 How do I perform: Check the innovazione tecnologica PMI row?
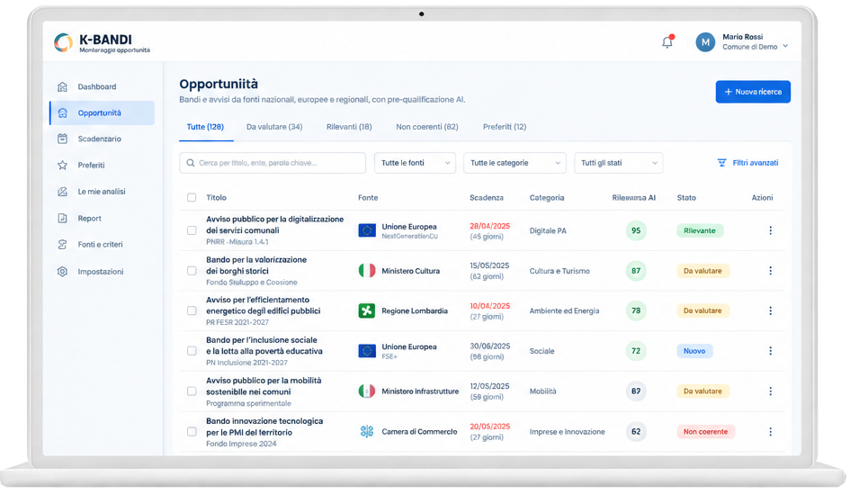(x=192, y=432)
